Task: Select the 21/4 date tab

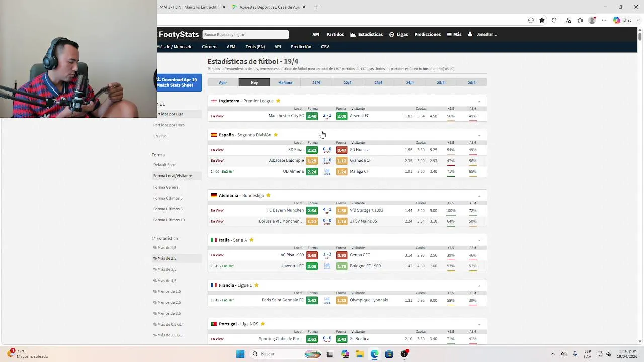Action: (x=316, y=82)
